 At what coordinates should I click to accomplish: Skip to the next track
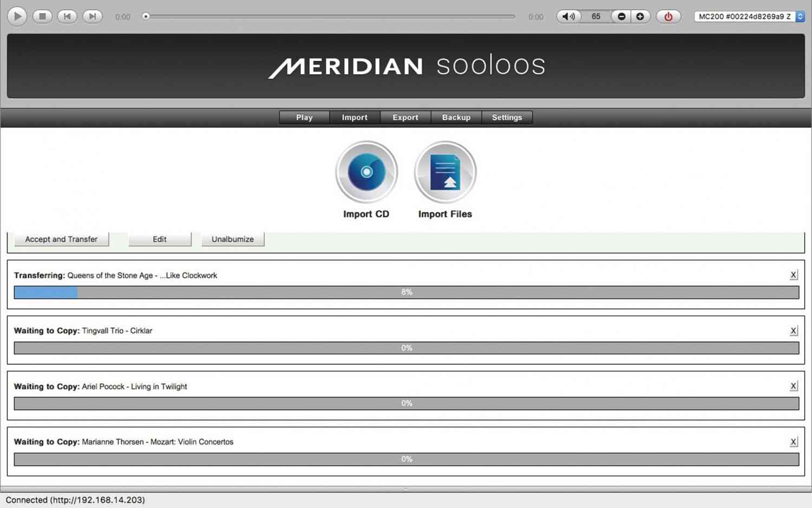[93, 16]
